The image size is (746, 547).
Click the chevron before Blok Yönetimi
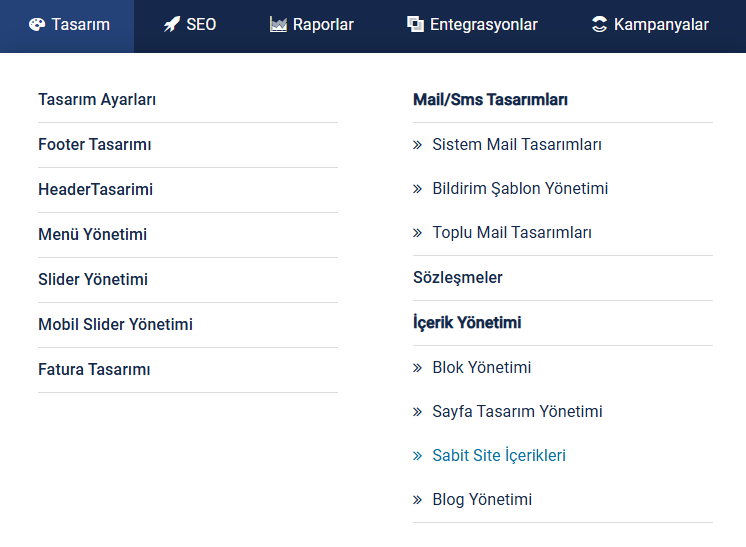(417, 368)
